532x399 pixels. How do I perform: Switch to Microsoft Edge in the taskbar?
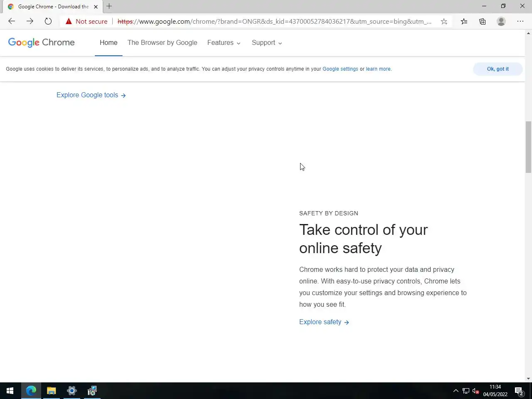point(31,391)
